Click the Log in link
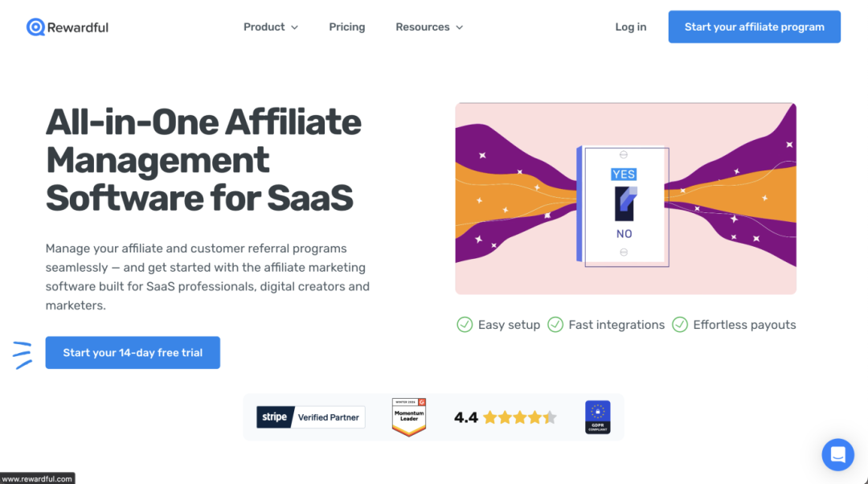Viewport: 868px width, 484px height. tap(631, 27)
